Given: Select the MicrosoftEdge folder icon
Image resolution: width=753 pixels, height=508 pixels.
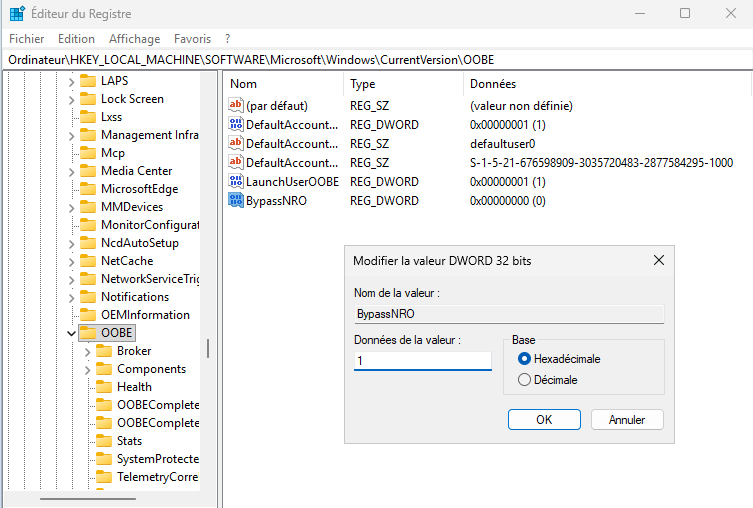Looking at the screenshot, I should pos(87,189).
